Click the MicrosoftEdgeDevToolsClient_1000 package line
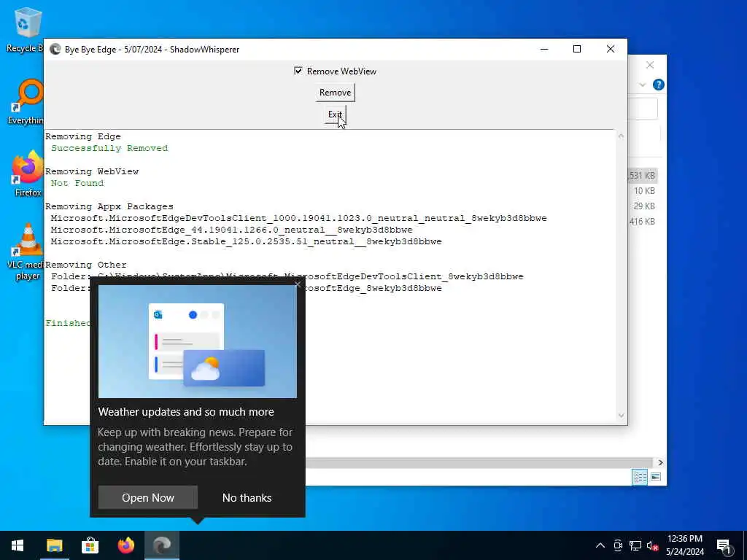This screenshot has width=747, height=560. 298,218
